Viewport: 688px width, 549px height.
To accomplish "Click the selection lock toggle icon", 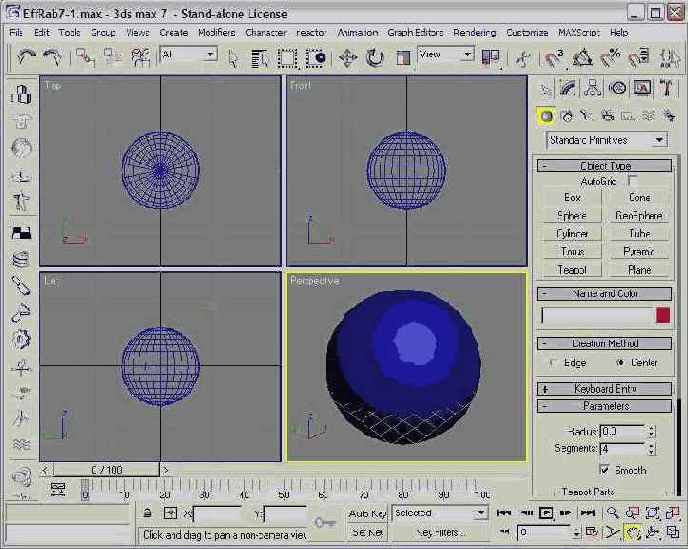I will 147,513.
